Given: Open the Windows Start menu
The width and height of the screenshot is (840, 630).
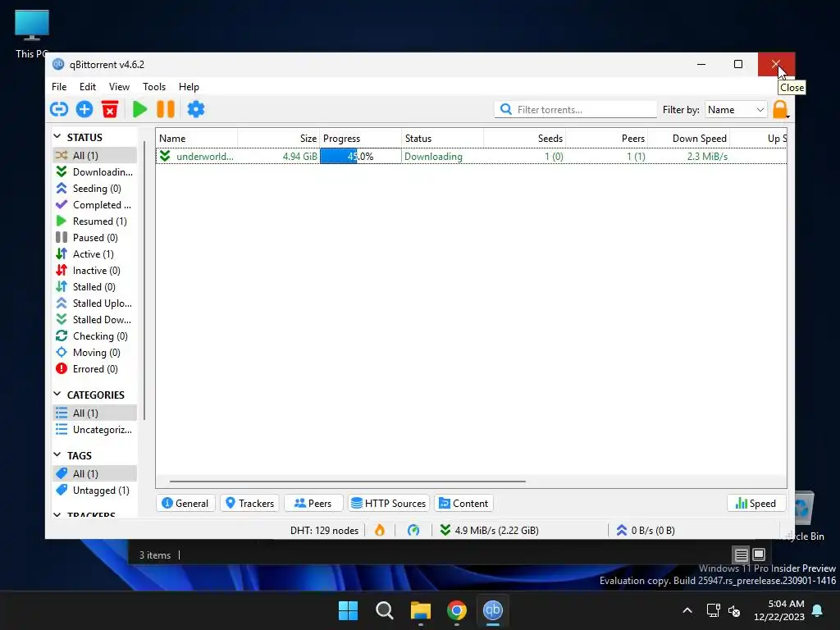Looking at the screenshot, I should point(348,610).
